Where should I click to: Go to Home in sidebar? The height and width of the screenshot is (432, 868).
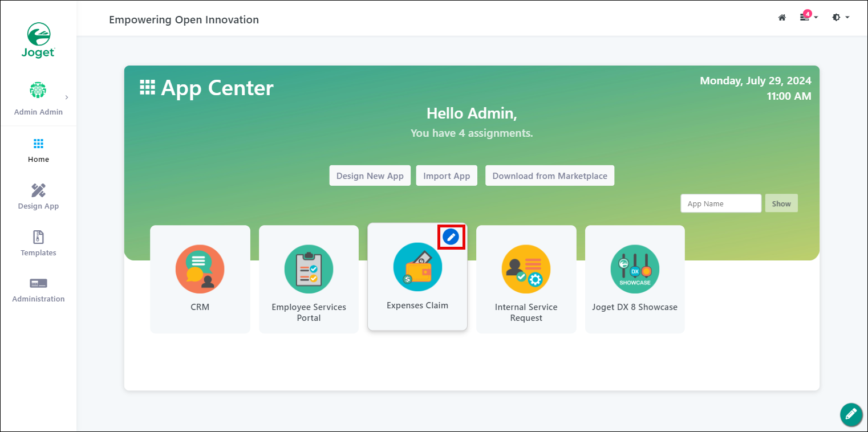coord(38,150)
